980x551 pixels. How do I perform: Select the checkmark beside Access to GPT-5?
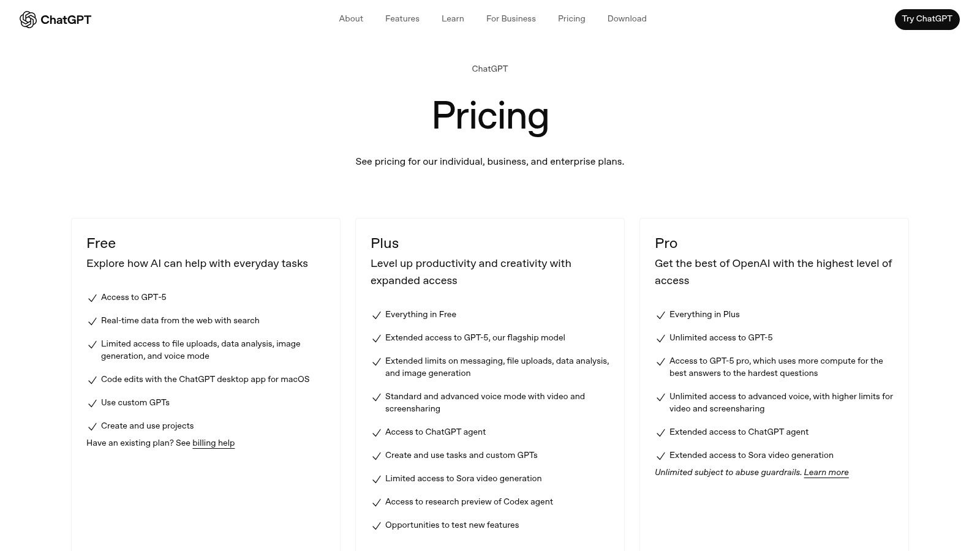92,298
